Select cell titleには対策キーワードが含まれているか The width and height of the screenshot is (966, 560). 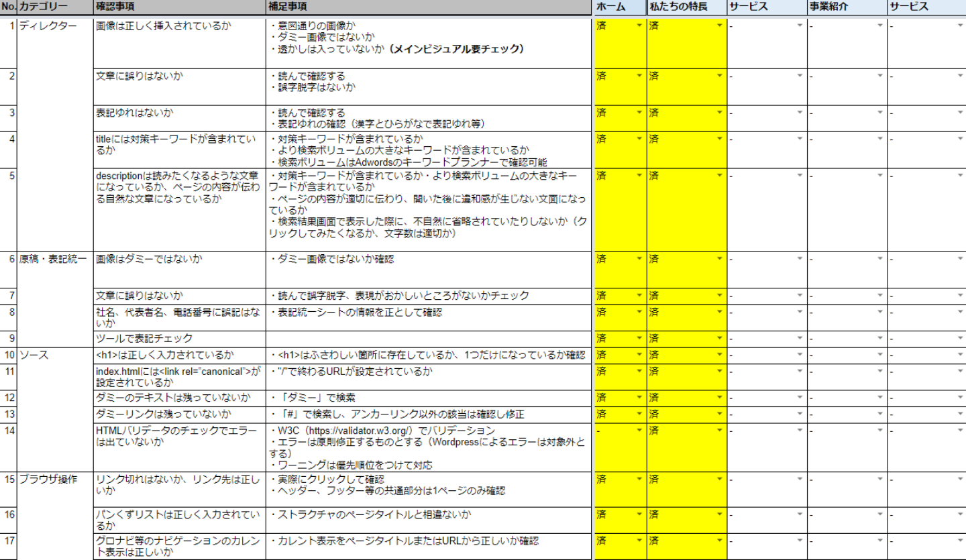tap(179, 150)
